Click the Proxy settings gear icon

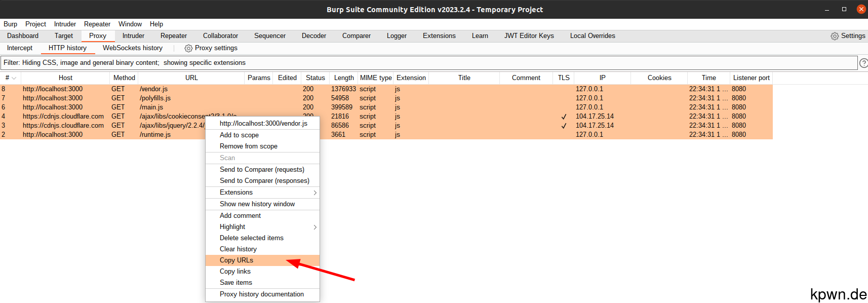[188, 48]
